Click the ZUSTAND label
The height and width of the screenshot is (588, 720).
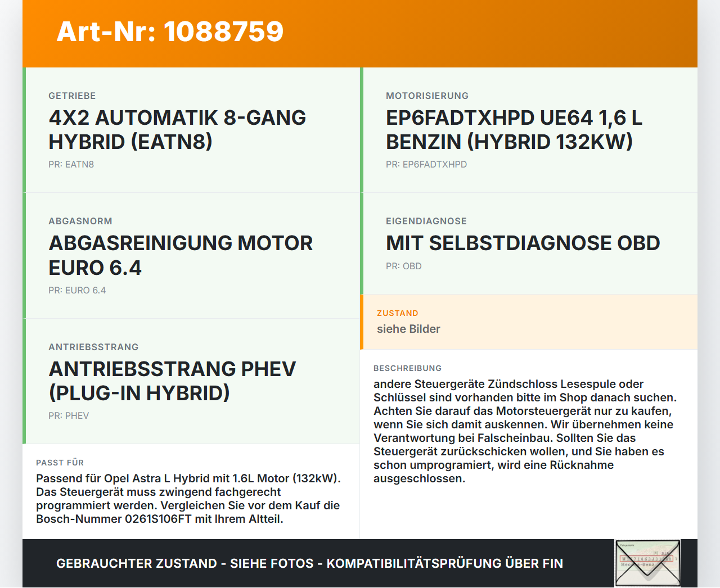click(398, 314)
